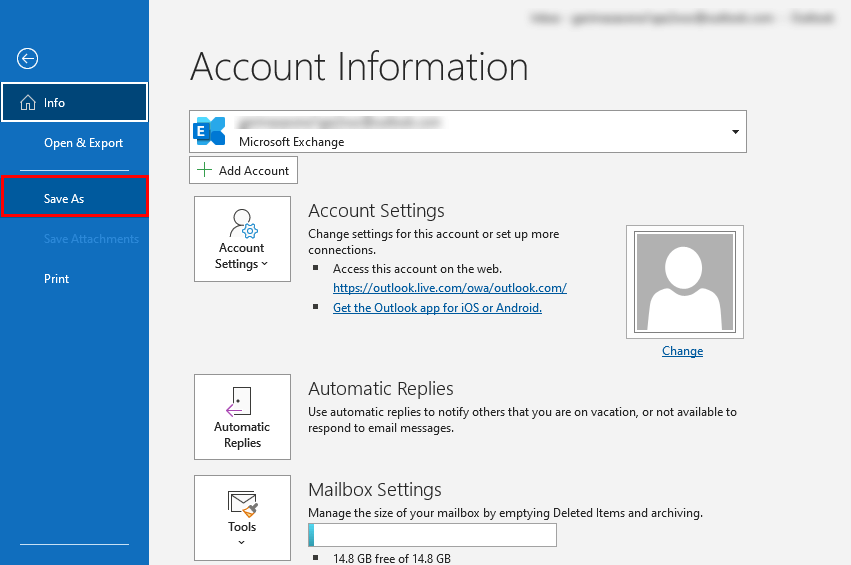The height and width of the screenshot is (565, 851).
Task: Open the Tools dropdown button
Action: tap(242, 518)
